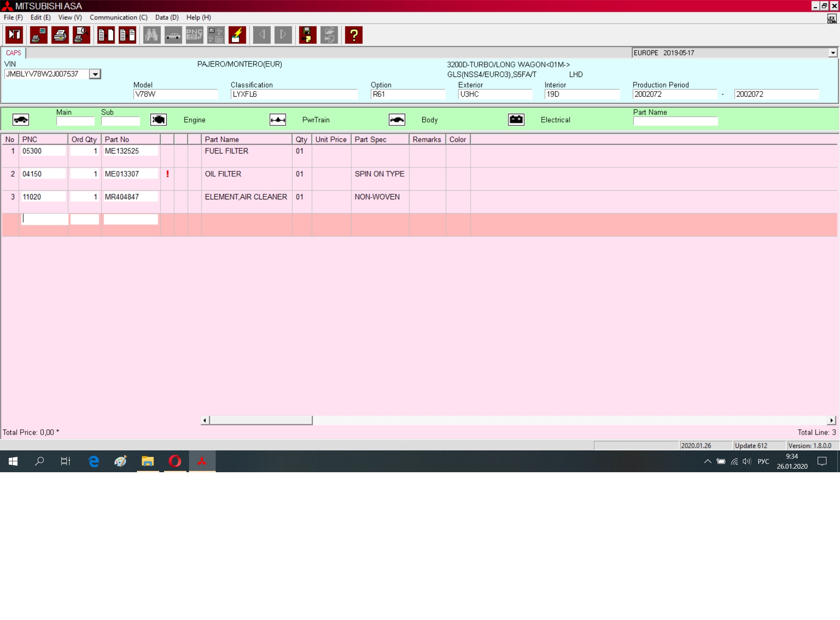Select the PwrTrain category icon

[x=278, y=120]
